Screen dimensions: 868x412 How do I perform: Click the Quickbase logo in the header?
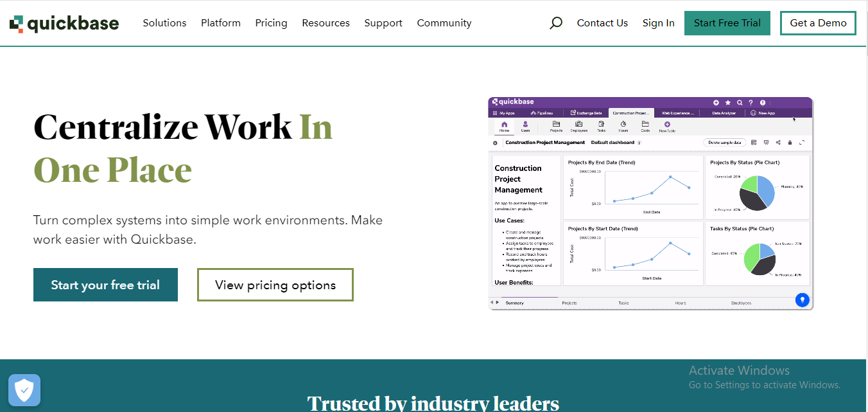(x=64, y=24)
